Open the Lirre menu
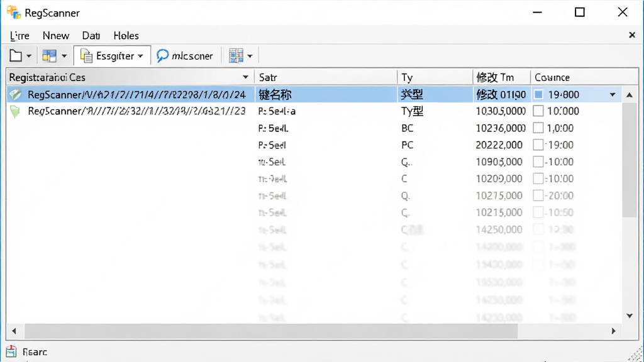The height and width of the screenshot is (362, 644). coord(19,36)
